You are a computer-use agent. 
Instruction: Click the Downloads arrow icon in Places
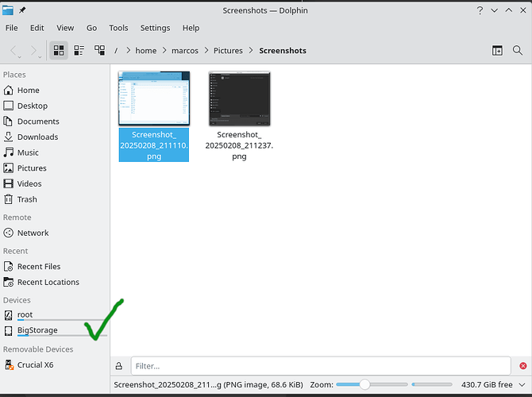click(9, 137)
